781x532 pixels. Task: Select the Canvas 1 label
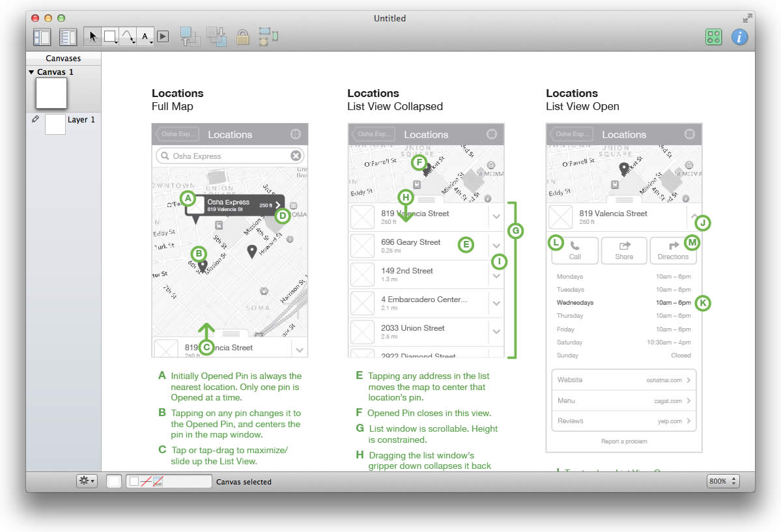pyautogui.click(x=55, y=72)
